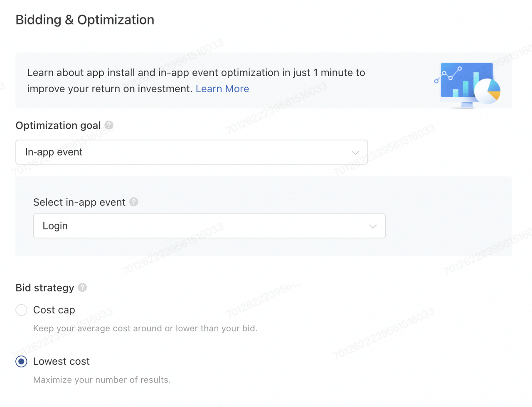Click the 'Maximize your number of results' description
The height and width of the screenshot is (407, 532).
coord(102,380)
